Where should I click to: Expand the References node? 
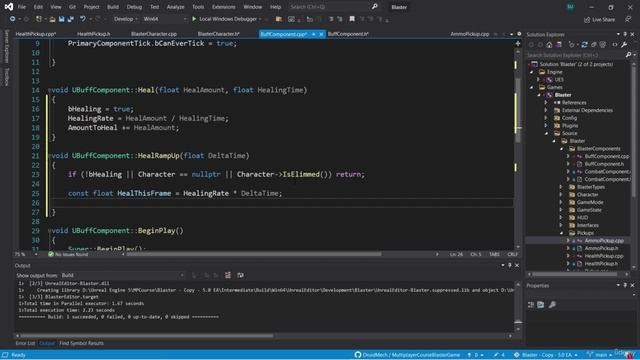[x=546, y=102]
